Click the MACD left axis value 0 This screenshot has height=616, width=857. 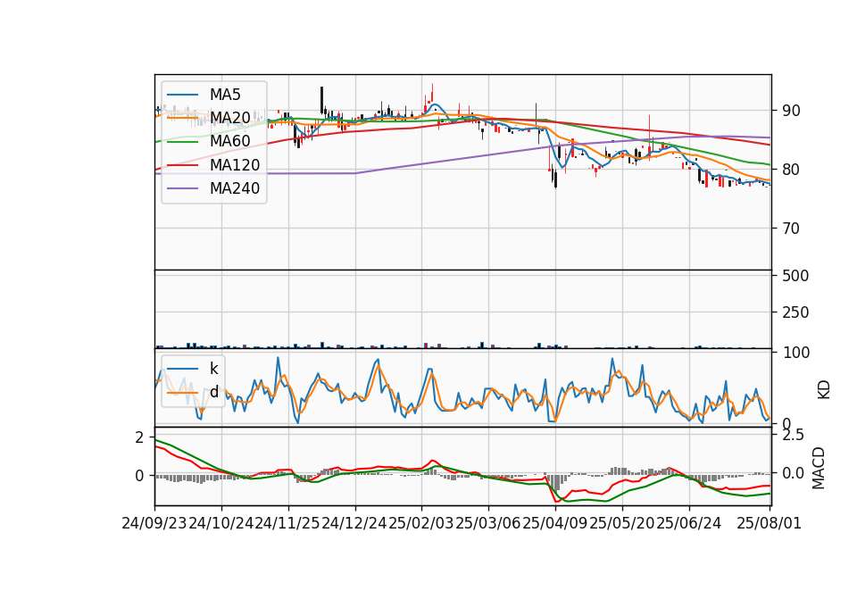pos(139,476)
